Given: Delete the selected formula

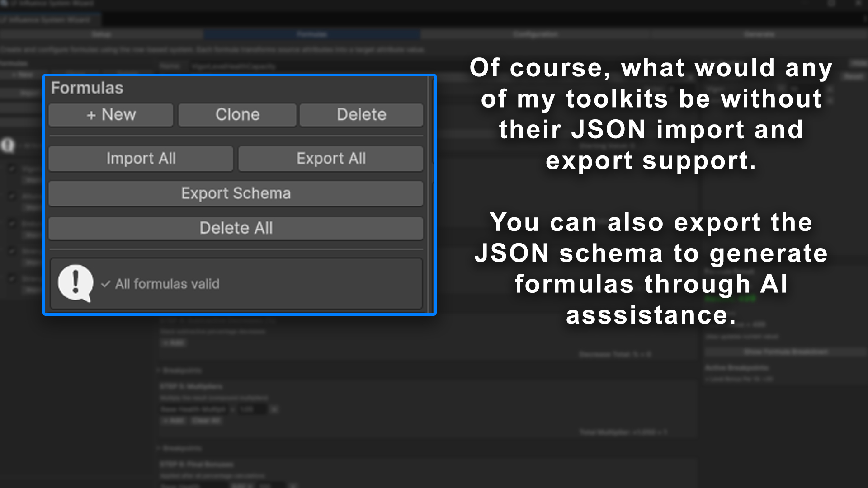Looking at the screenshot, I should coord(361,115).
